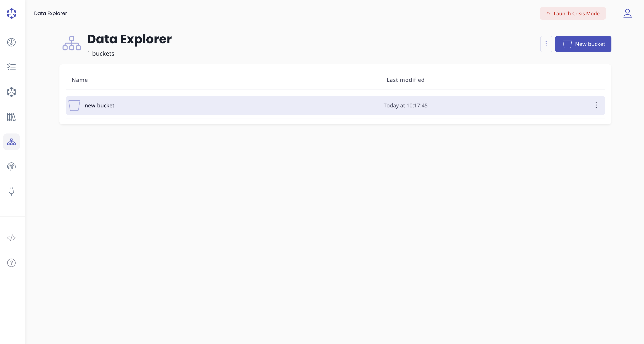
Task: Open the dashboard gauge icon
Action: pyautogui.click(x=11, y=42)
